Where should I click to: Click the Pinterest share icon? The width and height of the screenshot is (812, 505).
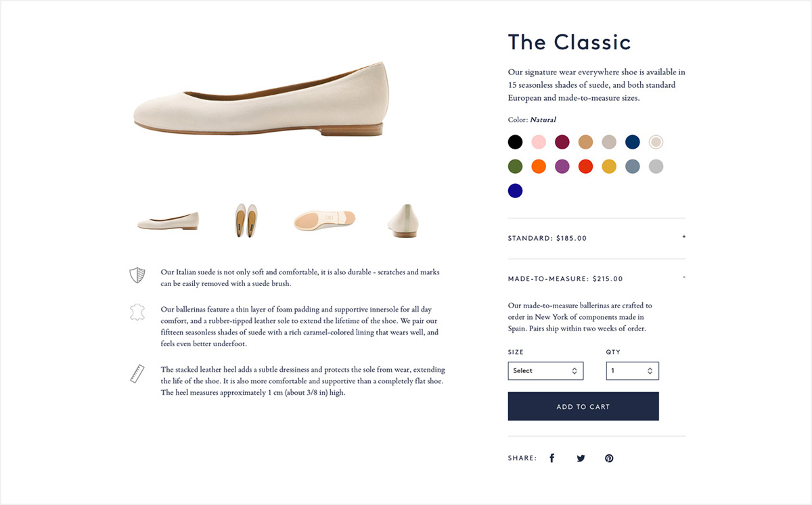coord(609,458)
